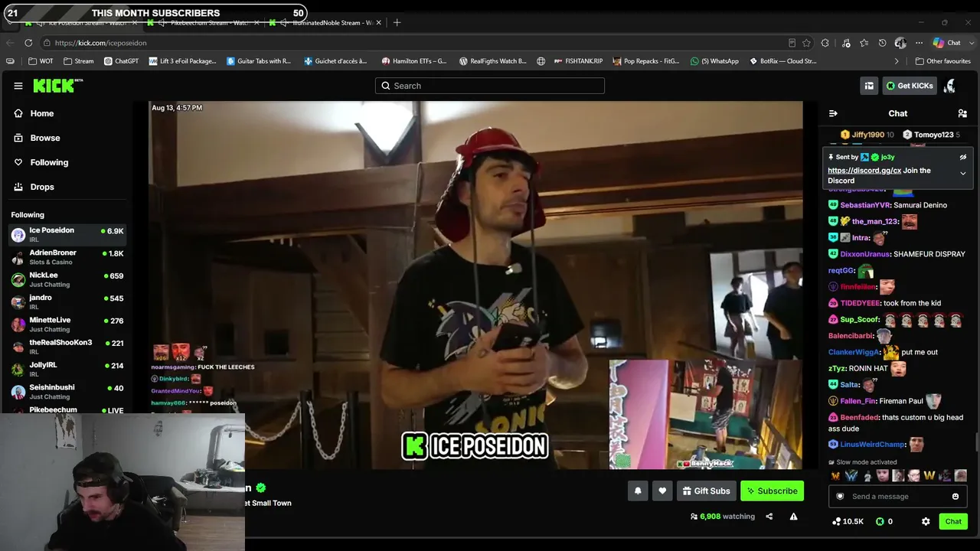The height and width of the screenshot is (551, 980).
Task: Open the emoji picker in chat input
Action: [x=955, y=497]
